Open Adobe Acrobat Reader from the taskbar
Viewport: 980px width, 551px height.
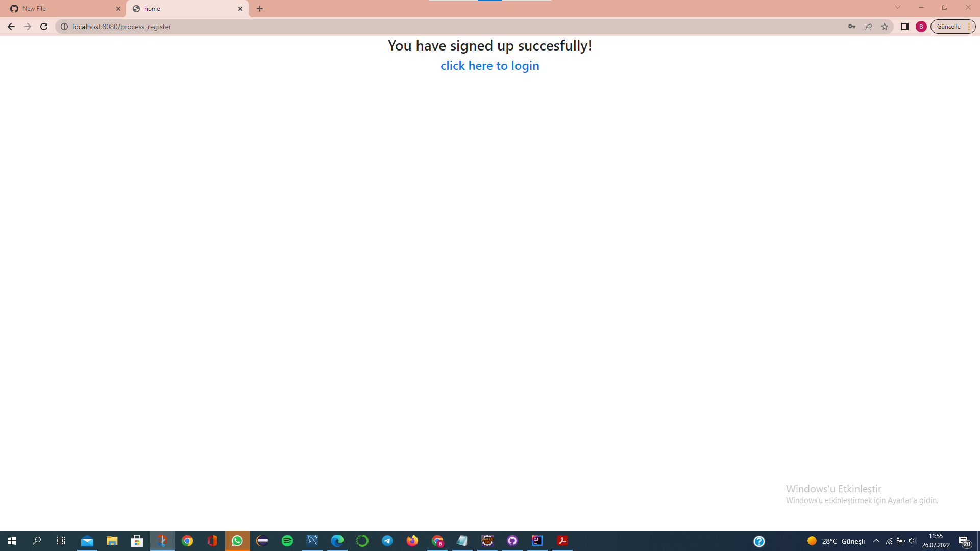tap(562, 541)
